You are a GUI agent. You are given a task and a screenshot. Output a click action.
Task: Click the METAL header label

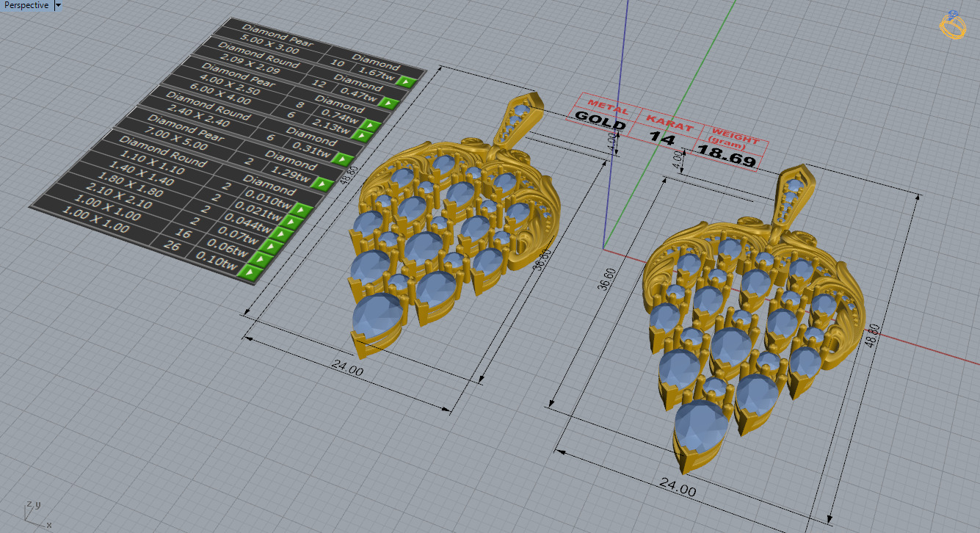click(609, 107)
